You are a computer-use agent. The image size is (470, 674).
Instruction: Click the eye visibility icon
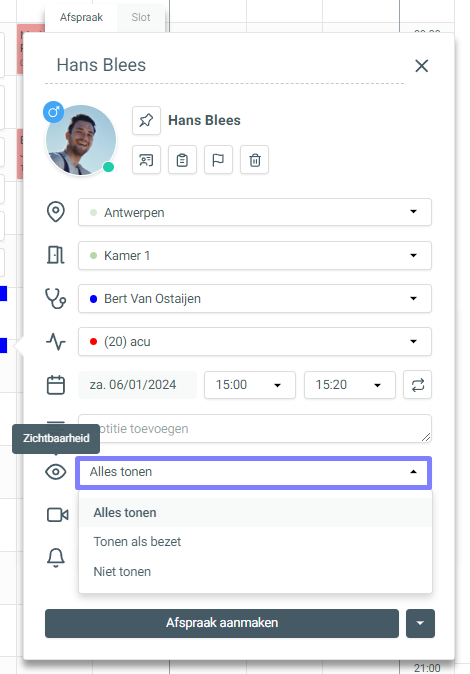[x=56, y=472]
